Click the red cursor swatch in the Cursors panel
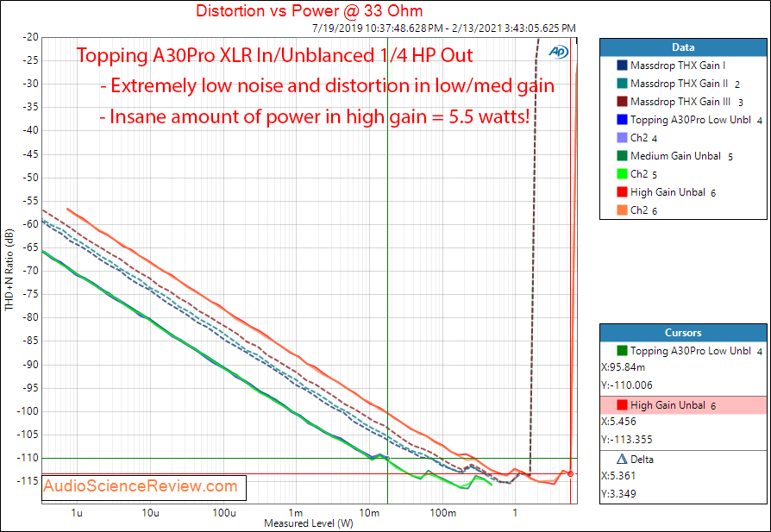The height and width of the screenshot is (532, 771). point(622,405)
